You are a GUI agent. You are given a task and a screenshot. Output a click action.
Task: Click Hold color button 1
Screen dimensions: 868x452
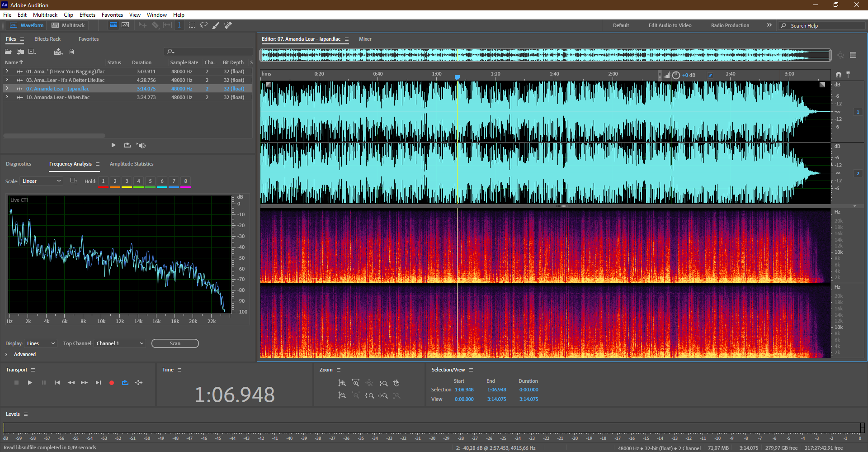pos(103,181)
